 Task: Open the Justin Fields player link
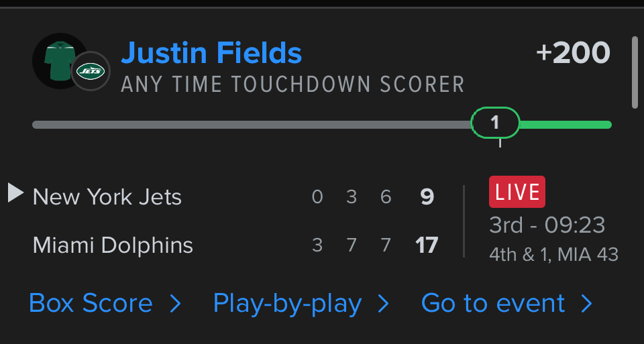click(x=211, y=52)
